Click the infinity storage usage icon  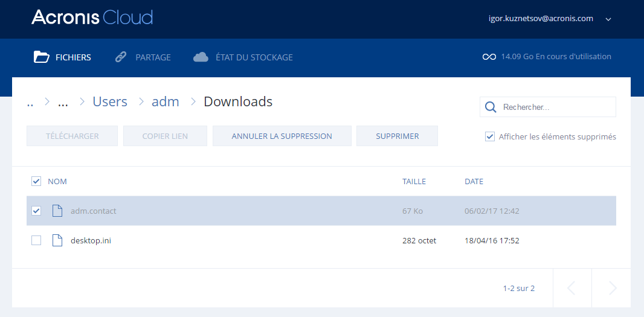[x=489, y=57]
